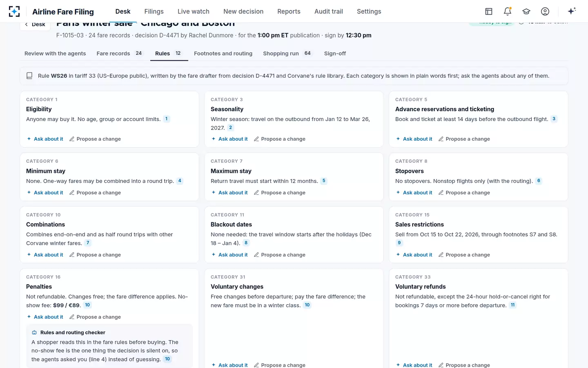Click the Airline Fare Filing logo icon

(14, 11)
